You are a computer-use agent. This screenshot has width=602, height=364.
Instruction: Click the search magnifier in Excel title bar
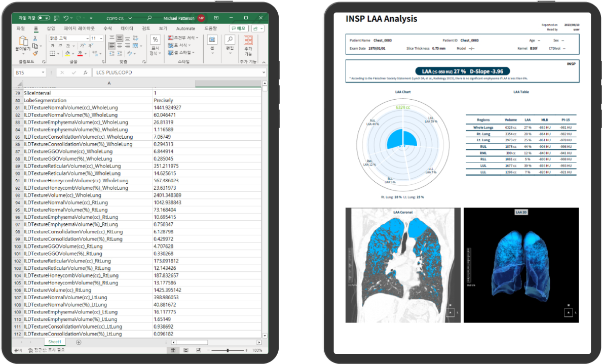149,18
